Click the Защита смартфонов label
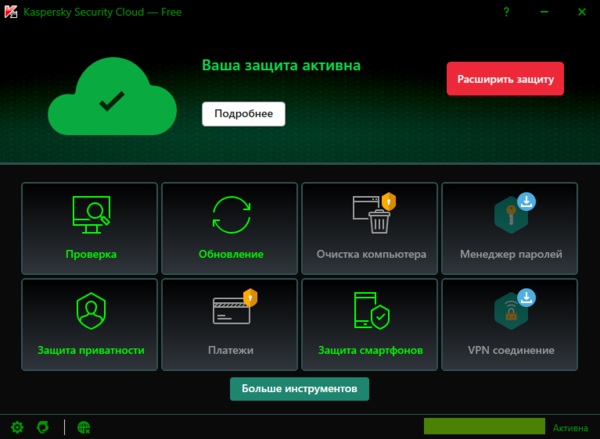Viewport: 600px width, 439px height. pos(371,350)
